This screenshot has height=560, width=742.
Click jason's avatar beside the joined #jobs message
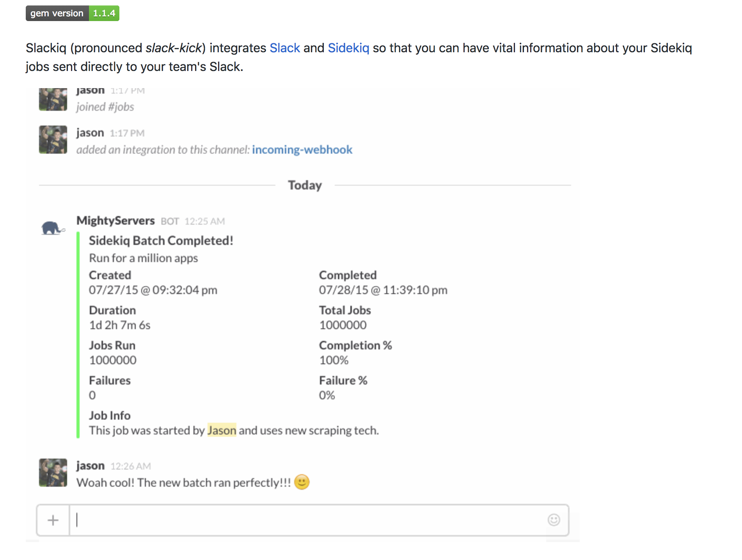click(53, 99)
